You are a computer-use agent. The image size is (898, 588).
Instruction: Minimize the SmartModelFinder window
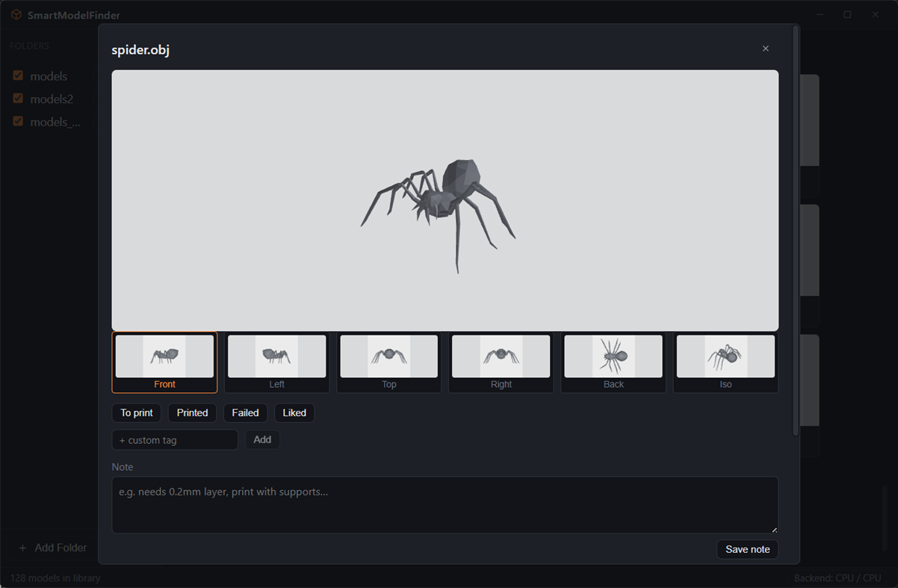coord(820,15)
